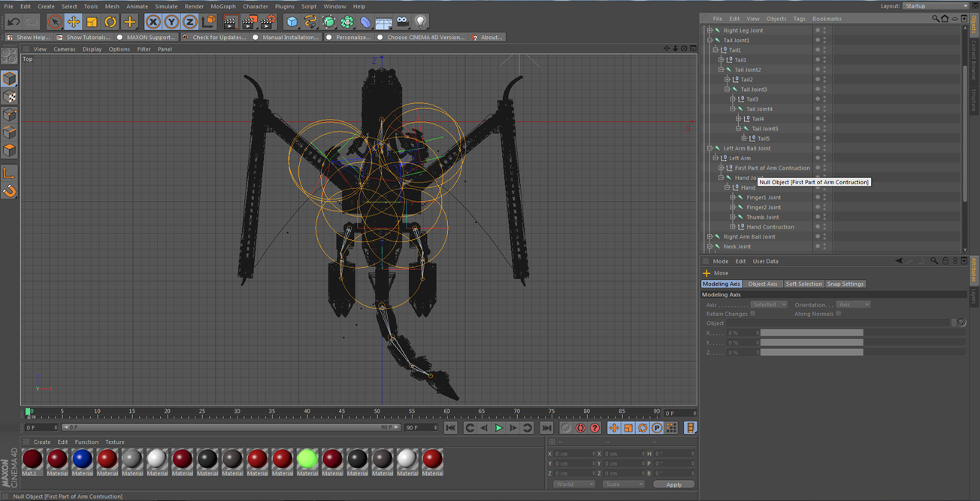Click the Apply button in coordinates panel
The image size is (980, 501).
click(673, 484)
